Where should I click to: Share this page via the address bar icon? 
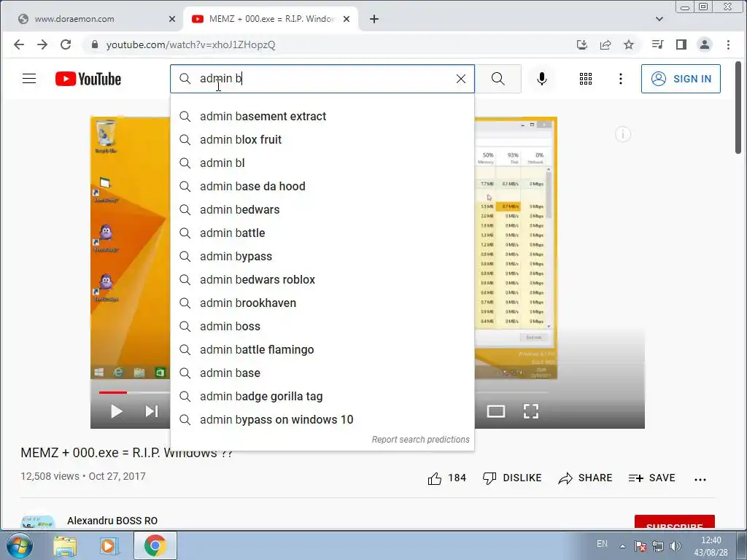click(605, 44)
